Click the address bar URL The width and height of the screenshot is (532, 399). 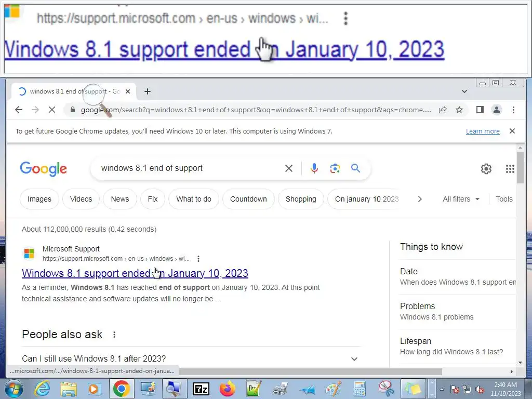click(x=256, y=110)
